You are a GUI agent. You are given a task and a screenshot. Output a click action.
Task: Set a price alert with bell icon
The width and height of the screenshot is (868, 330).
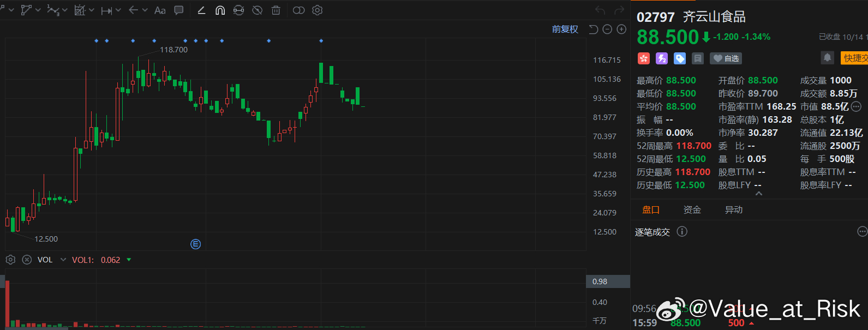click(x=827, y=58)
